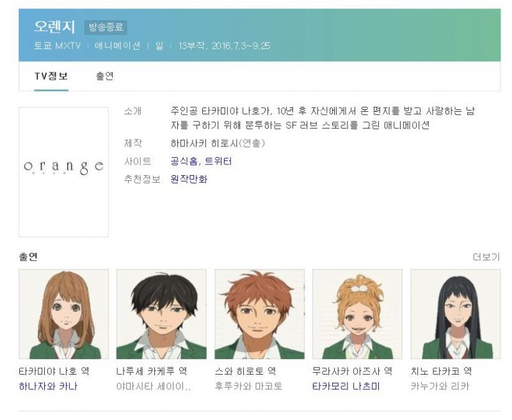Open the 트위터 link
The width and height of the screenshot is (512, 420).
coord(218,161)
